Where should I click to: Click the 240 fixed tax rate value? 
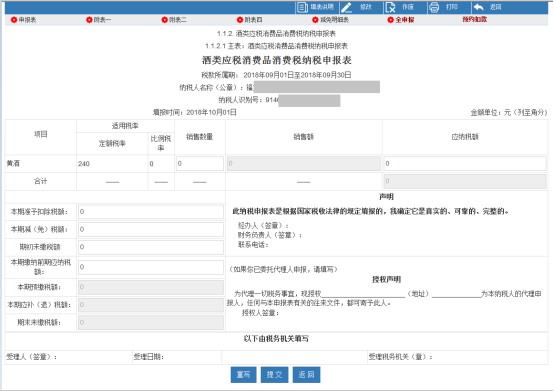click(84, 164)
